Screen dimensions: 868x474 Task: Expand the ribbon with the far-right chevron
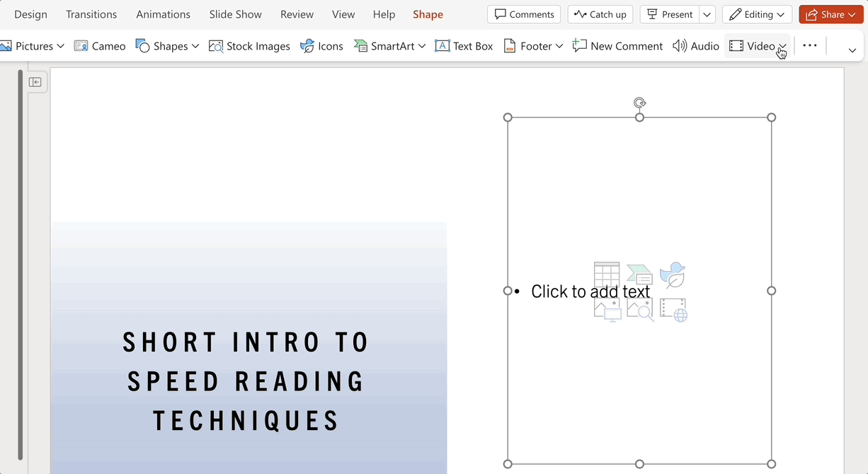pos(852,50)
